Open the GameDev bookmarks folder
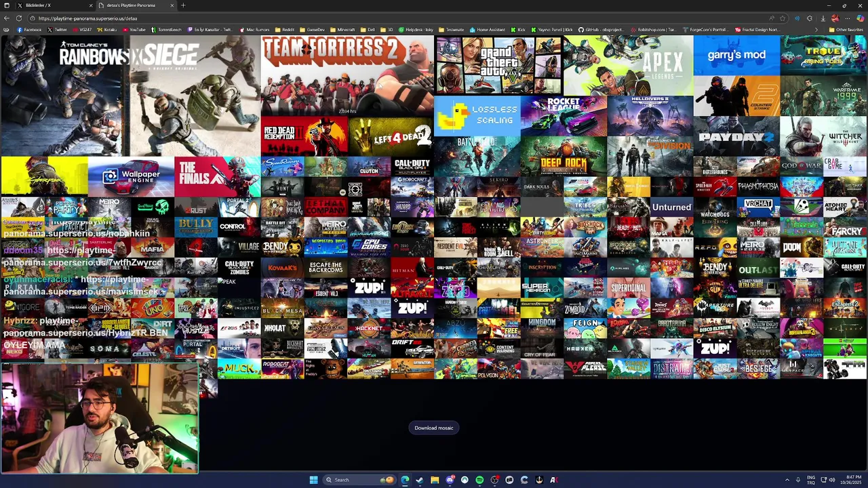The height and width of the screenshot is (488, 868). (x=313, y=30)
